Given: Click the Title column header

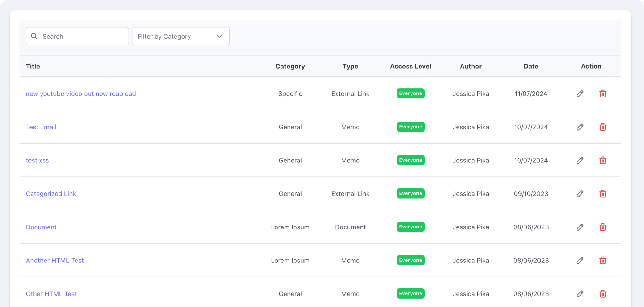Looking at the screenshot, I should coord(33,67).
